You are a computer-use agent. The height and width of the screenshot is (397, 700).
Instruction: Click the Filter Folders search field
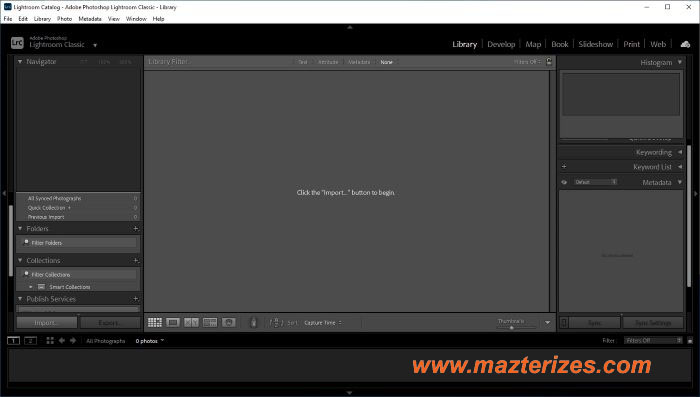click(79, 242)
